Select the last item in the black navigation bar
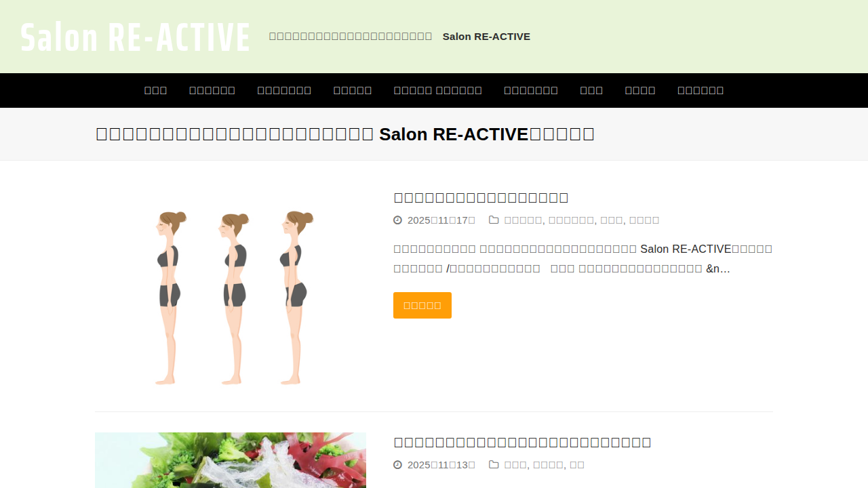868x488 pixels. tap(701, 90)
